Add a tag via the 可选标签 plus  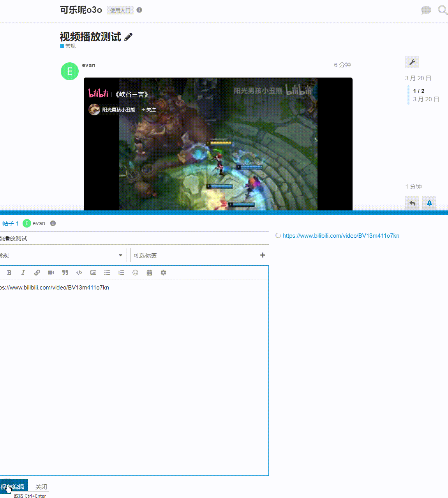pos(263,255)
